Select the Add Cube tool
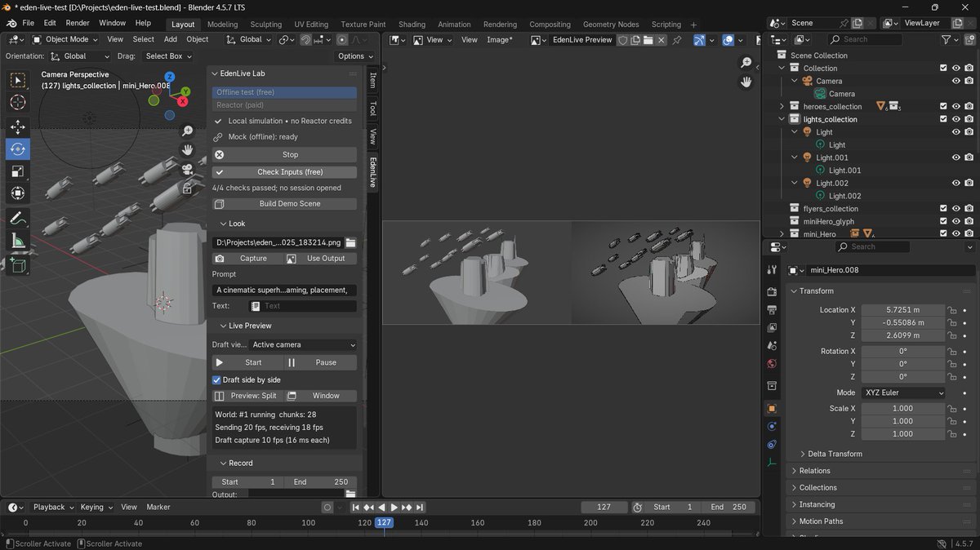Viewport: 980px width, 550px height. 17,265
